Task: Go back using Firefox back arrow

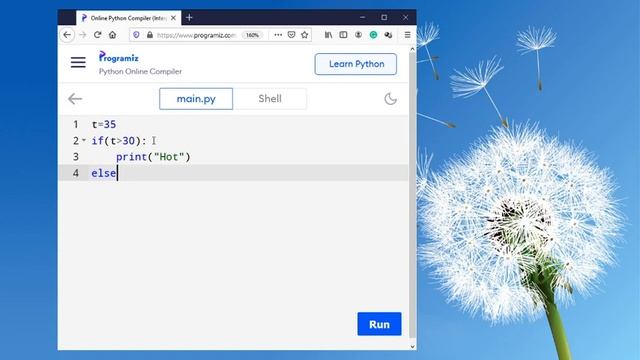Action: (67, 35)
